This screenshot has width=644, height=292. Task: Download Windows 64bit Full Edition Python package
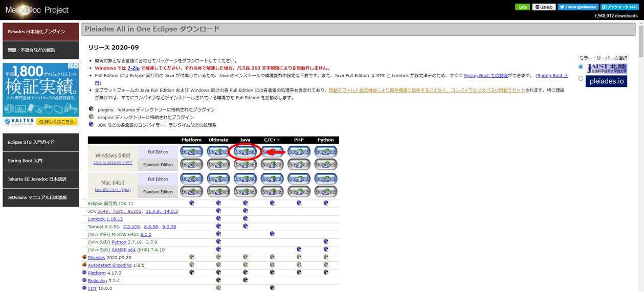click(x=325, y=151)
